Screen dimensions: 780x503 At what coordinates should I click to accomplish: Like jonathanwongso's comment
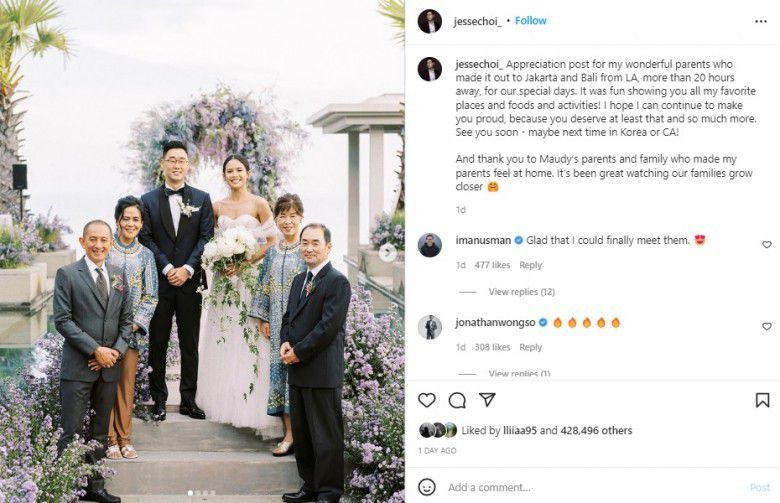click(767, 326)
